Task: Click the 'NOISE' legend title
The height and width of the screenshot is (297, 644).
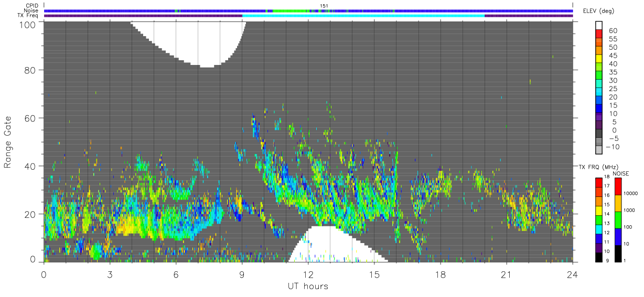Action: pyautogui.click(x=620, y=173)
